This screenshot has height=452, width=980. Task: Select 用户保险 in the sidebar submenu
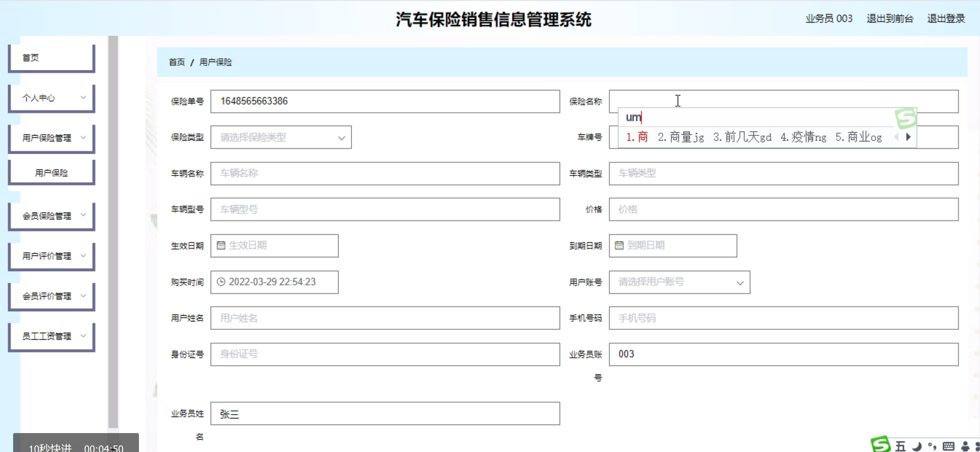click(52, 173)
